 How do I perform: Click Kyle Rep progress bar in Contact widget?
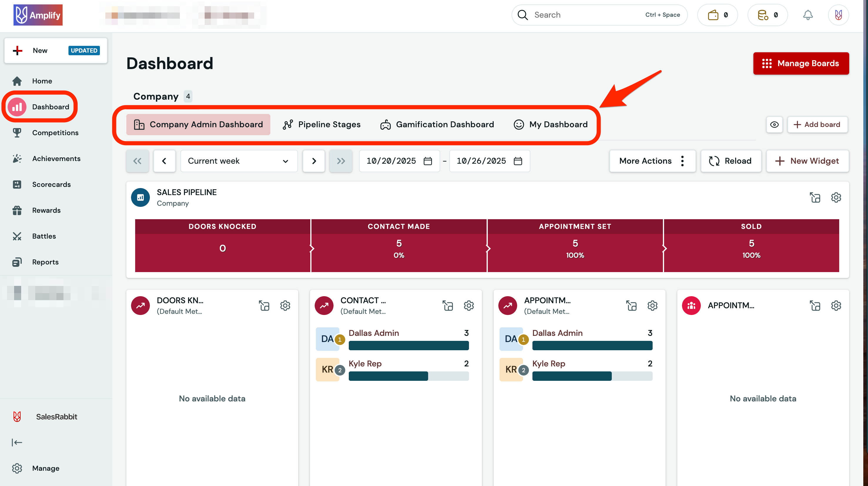[408, 376]
